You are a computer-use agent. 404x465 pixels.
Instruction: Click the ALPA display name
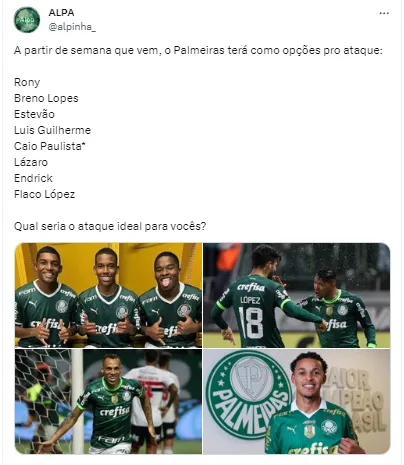[61, 13]
